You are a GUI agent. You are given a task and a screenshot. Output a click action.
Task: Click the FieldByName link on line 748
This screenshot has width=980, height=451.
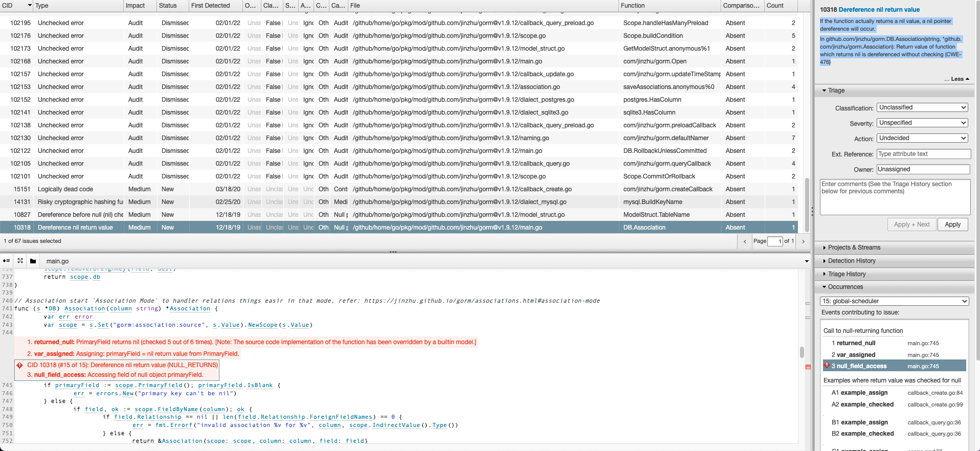click(x=177, y=410)
